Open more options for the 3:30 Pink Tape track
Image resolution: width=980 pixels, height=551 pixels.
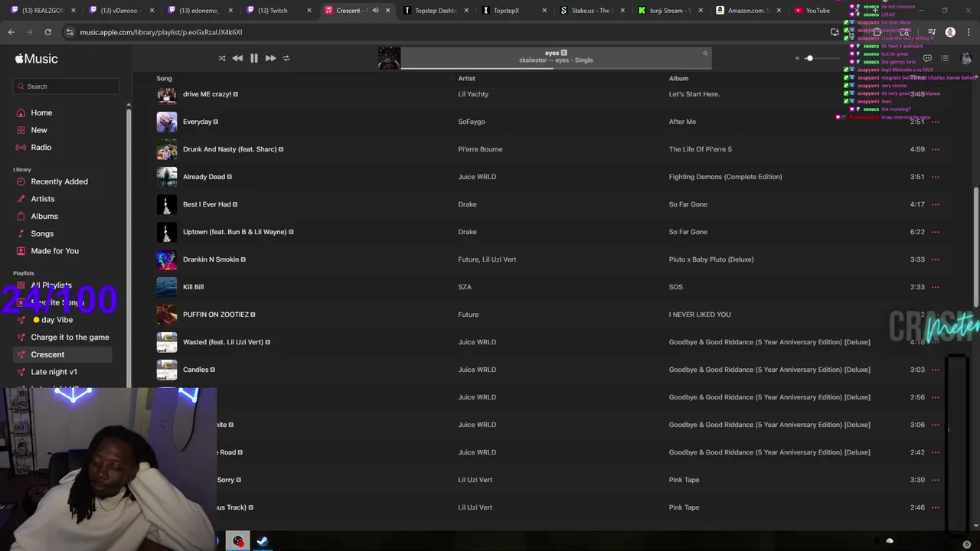coord(936,480)
